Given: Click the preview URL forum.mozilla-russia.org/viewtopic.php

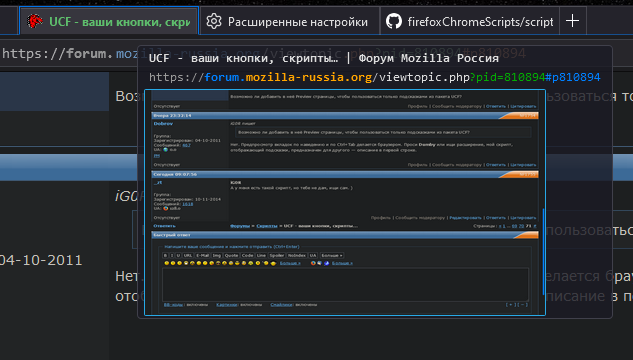Looking at the screenshot, I should pyautogui.click(x=374, y=77).
